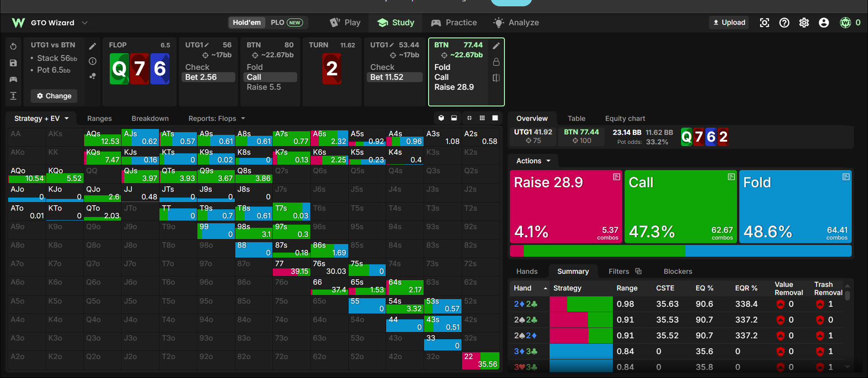Click the screenshot capture icon in header

pyautogui.click(x=764, y=23)
